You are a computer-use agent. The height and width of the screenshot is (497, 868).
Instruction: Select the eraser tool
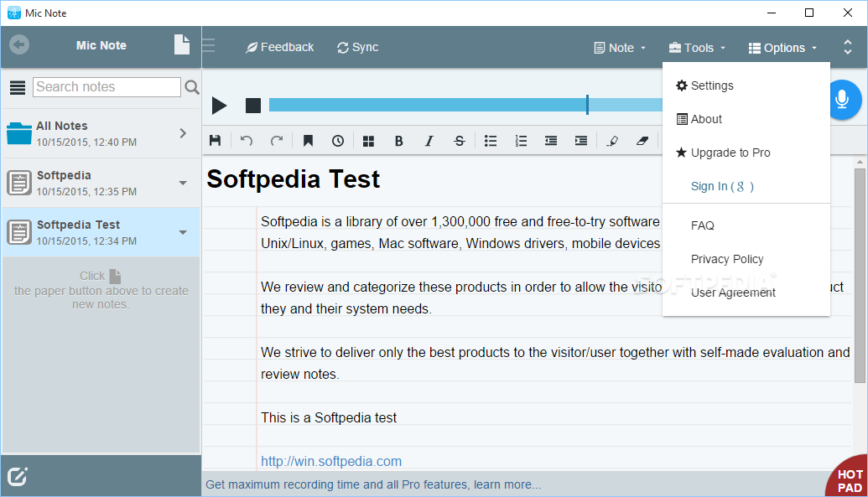point(642,141)
